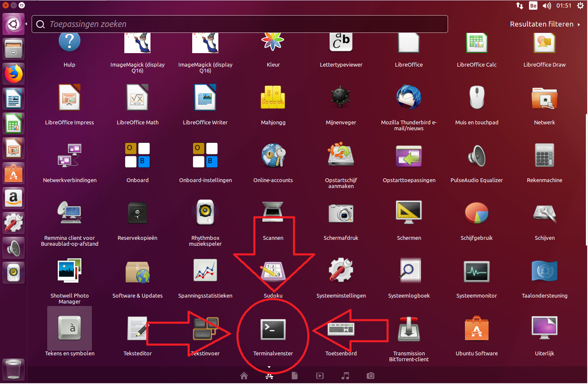Open Opstartschijf aanmaken
Image resolution: width=588 pixels, height=384 pixels.
(x=341, y=155)
